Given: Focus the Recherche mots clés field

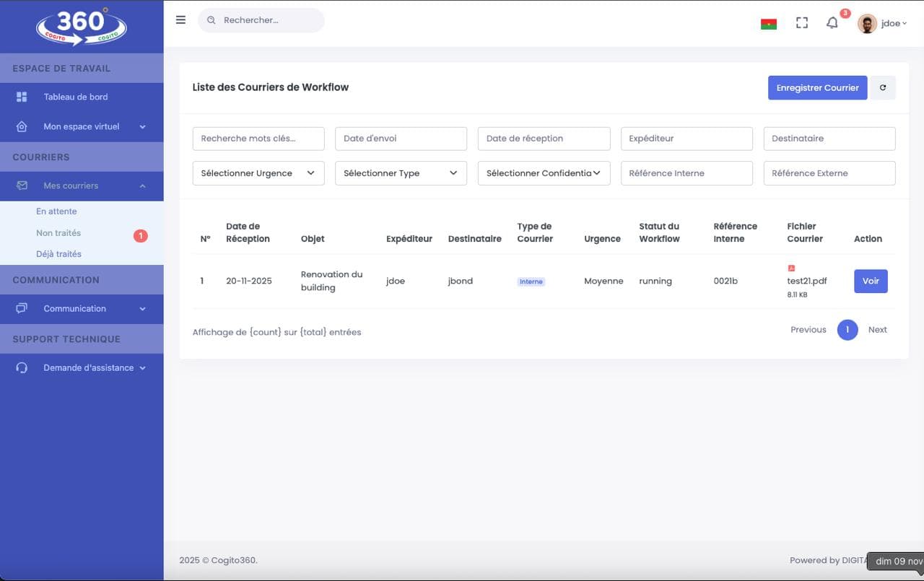Looking at the screenshot, I should click(258, 139).
